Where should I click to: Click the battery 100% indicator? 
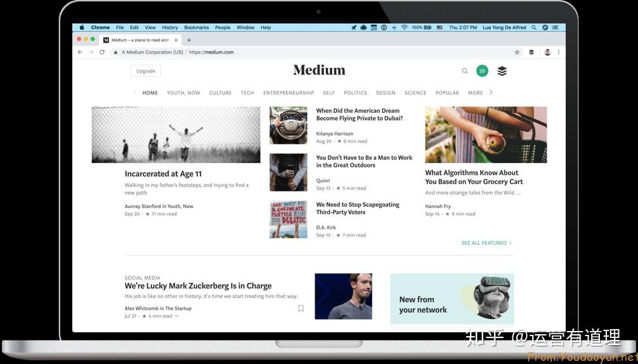click(x=422, y=27)
